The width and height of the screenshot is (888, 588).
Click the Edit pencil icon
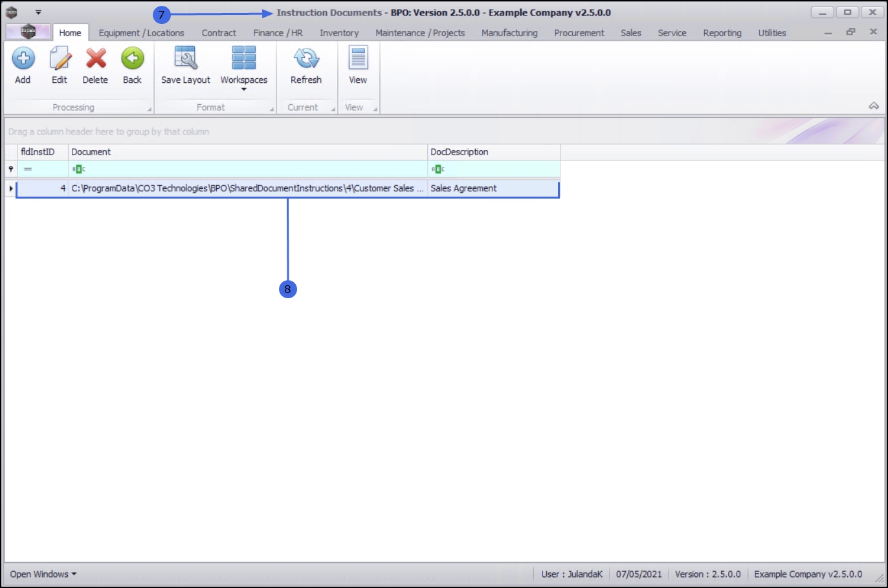tap(60, 59)
